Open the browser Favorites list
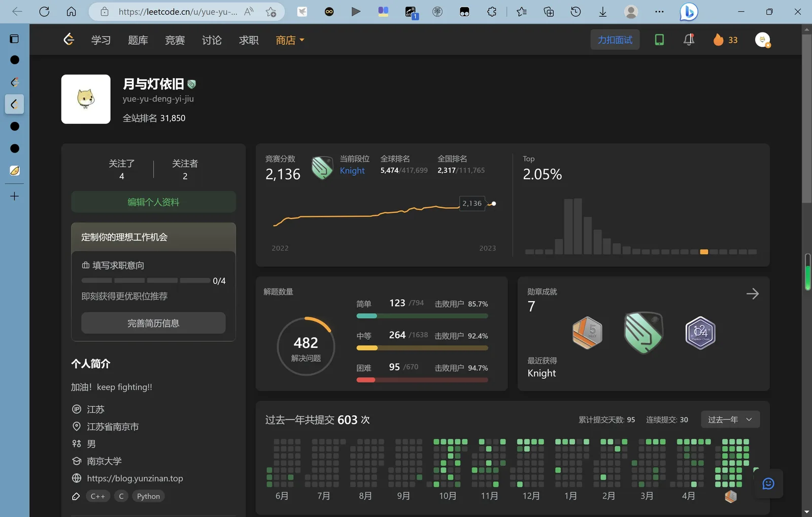 522,12
